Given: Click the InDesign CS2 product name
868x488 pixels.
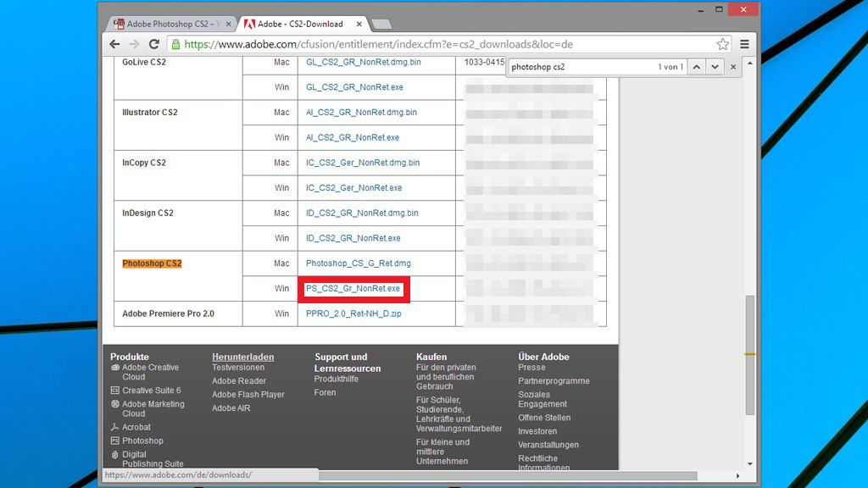Looking at the screenshot, I should click(x=147, y=213).
